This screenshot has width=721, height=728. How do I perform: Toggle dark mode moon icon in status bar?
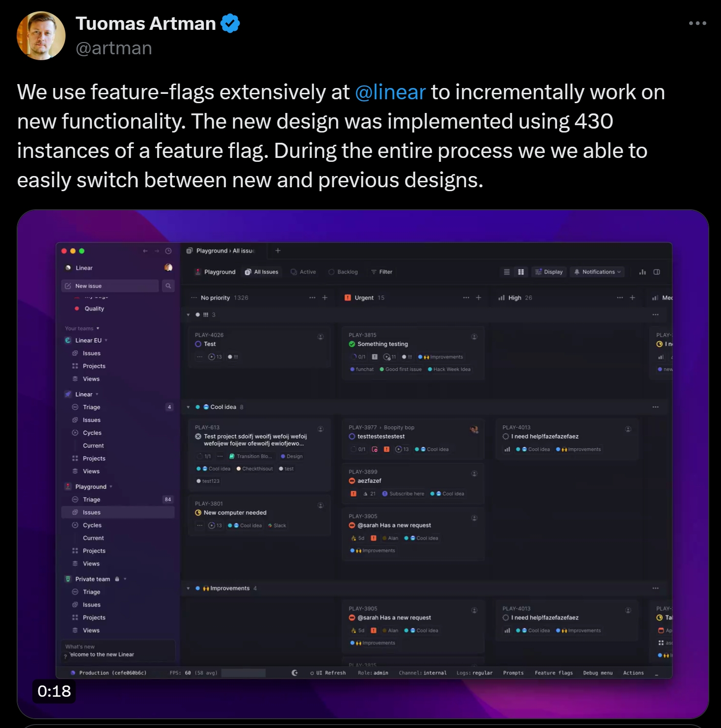[294, 673]
